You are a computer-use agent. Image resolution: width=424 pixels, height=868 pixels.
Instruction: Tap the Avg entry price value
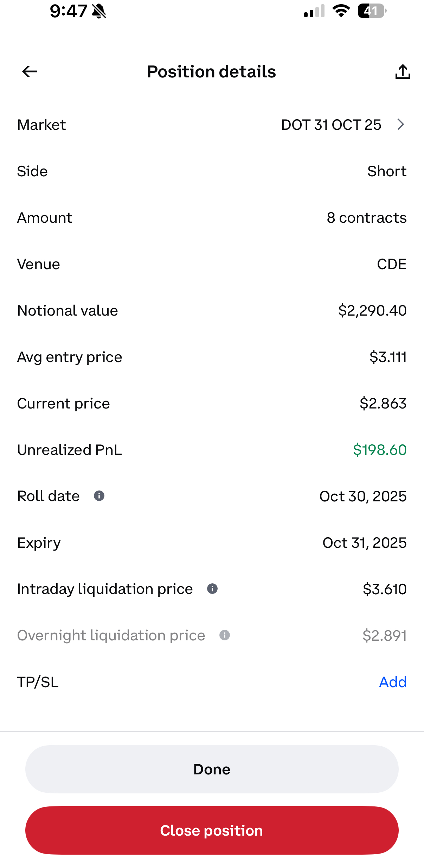click(387, 357)
